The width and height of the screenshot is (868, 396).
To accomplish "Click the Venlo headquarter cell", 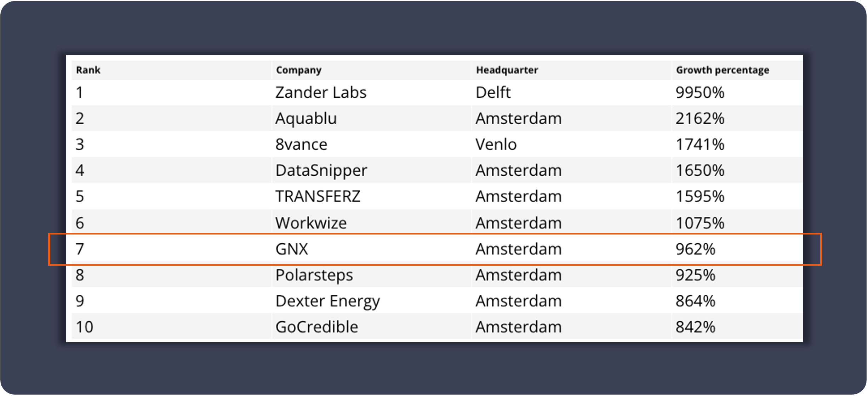I will 496,145.
